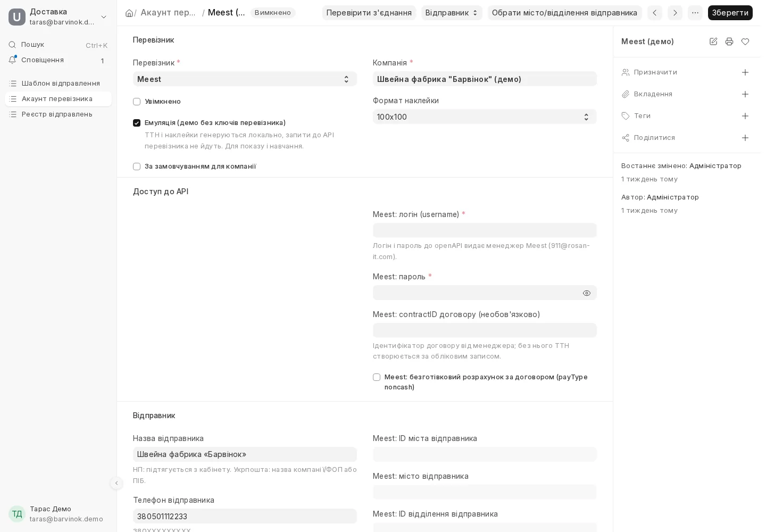
Task: Tick Meest безготівковий розрахунок checkbox
Action: (x=377, y=377)
